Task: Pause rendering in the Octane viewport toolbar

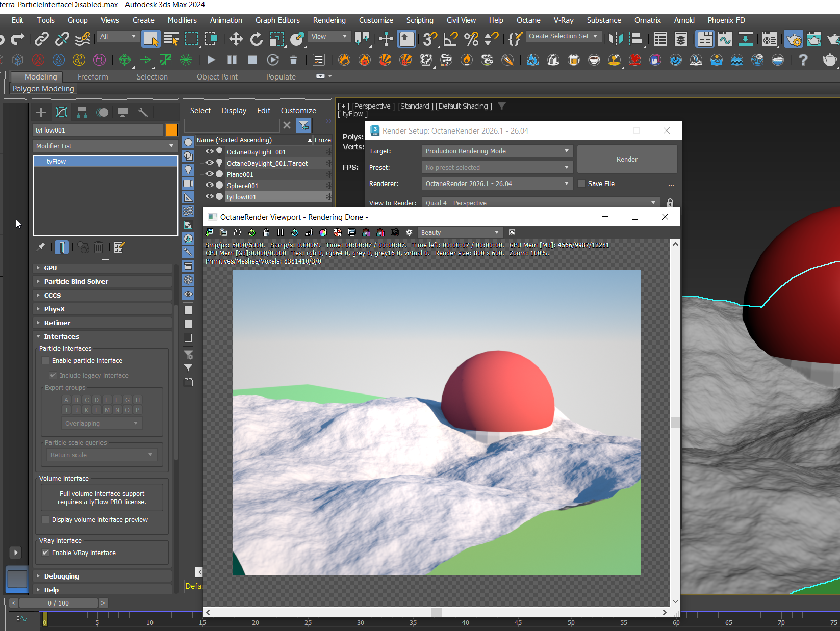Action: [x=281, y=232]
